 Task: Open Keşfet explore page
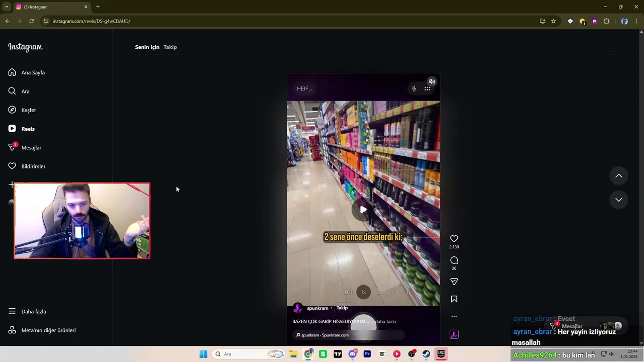(x=22, y=110)
